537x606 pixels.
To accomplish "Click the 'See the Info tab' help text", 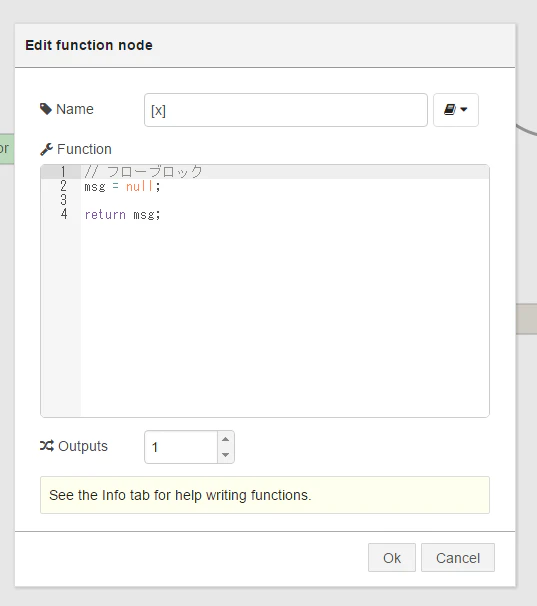I will pyautogui.click(x=180, y=495).
